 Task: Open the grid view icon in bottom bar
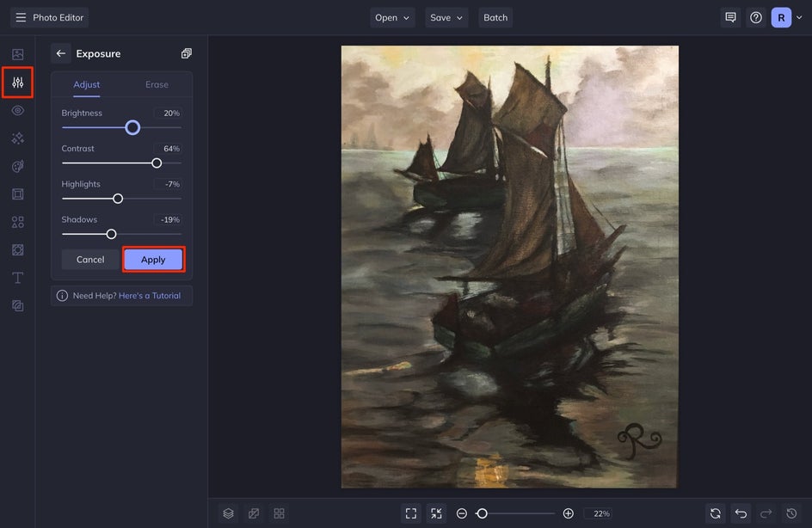[x=279, y=513]
